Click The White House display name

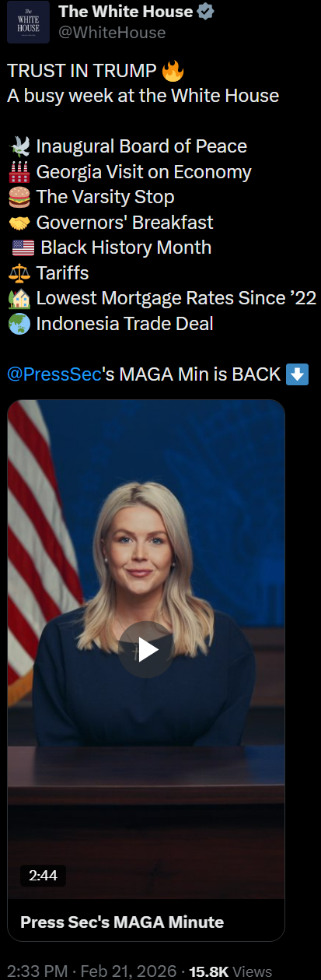pyautogui.click(x=126, y=11)
